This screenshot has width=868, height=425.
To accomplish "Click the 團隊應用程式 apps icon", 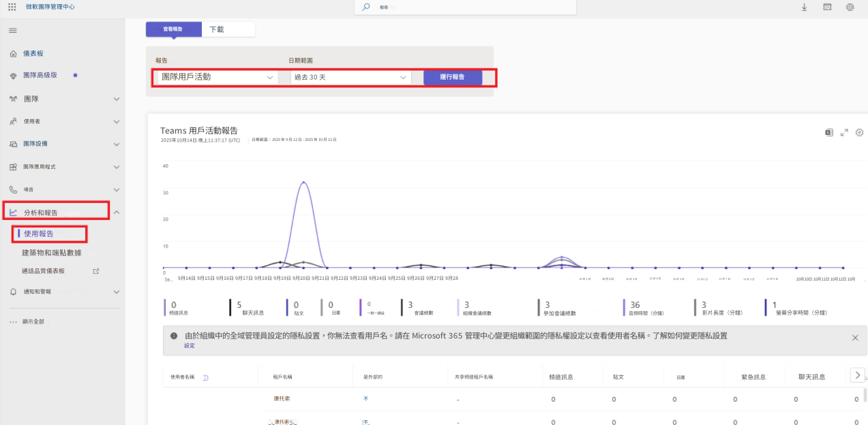I will (13, 167).
